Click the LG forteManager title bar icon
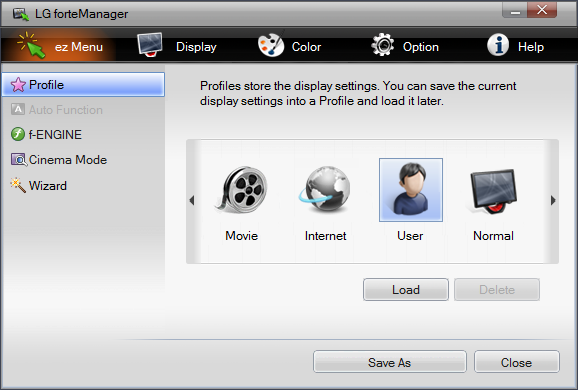Image resolution: width=578 pixels, height=390 pixels. 21,14
